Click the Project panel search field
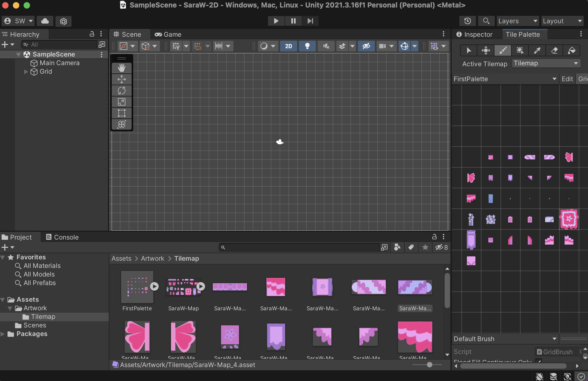The image size is (588, 381). click(300, 247)
